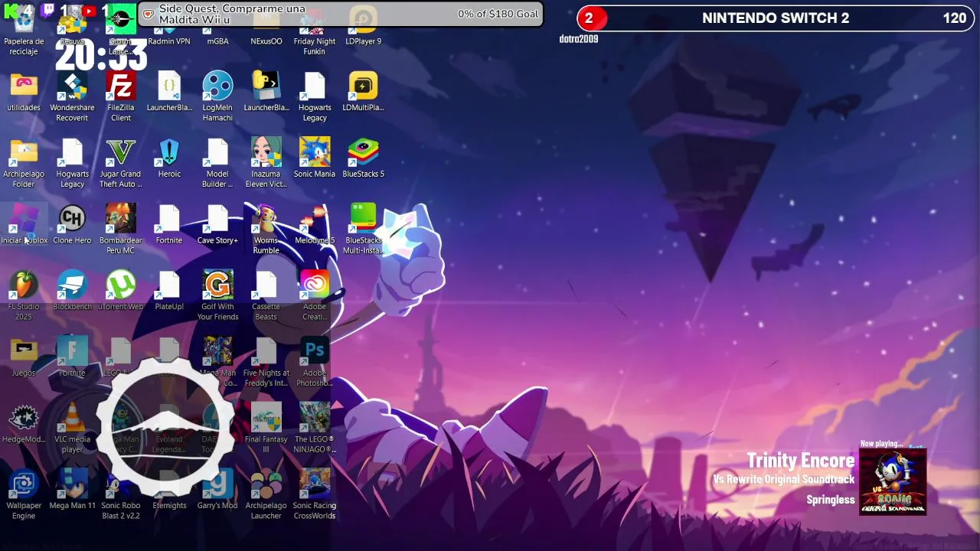Click the Iniciar Roblox shortcut
This screenshot has height=551, width=980.
coord(24,225)
